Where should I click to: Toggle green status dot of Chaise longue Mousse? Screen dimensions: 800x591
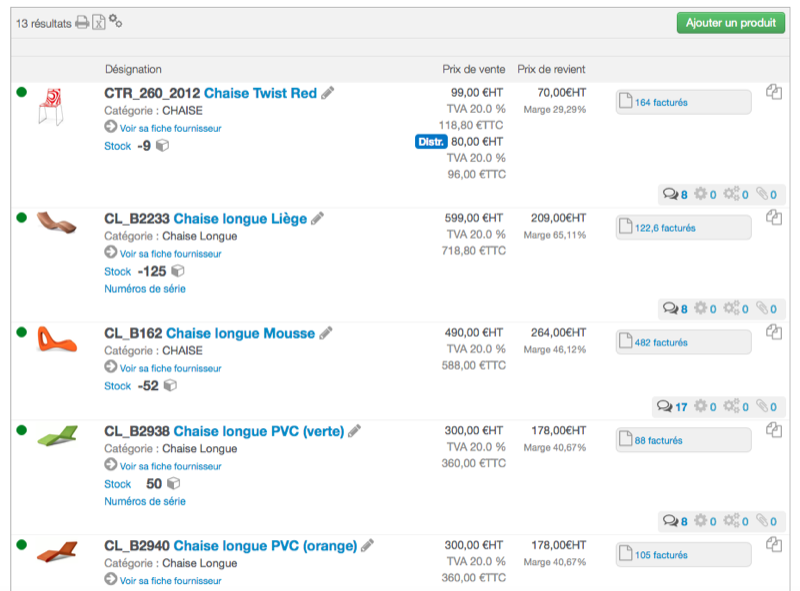pos(21,332)
